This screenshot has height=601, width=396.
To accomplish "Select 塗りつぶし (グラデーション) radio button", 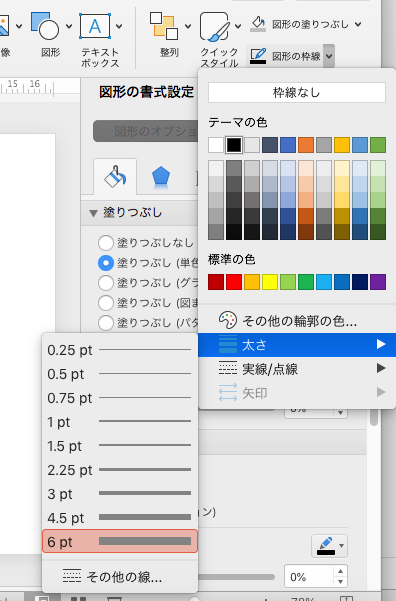I will [105, 282].
